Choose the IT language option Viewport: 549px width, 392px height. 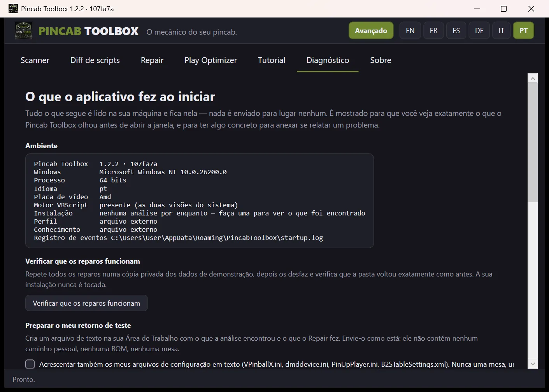point(502,31)
